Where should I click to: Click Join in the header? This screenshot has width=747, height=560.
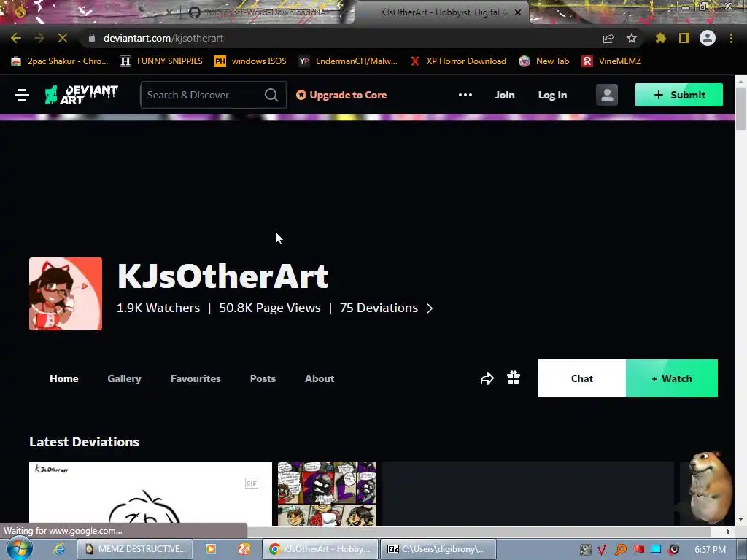tap(505, 95)
